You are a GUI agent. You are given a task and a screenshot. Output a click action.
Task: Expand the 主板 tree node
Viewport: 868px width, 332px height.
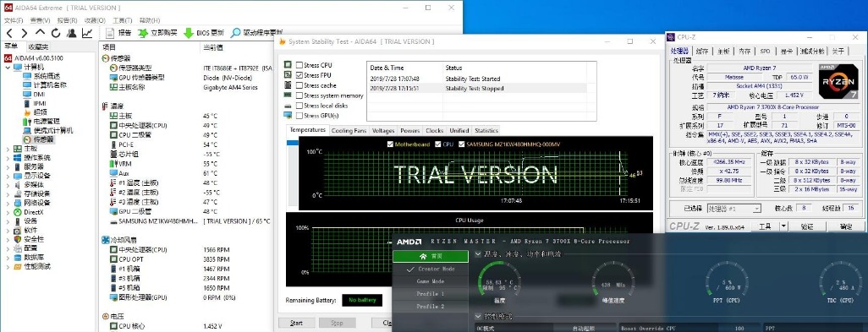coord(8,149)
